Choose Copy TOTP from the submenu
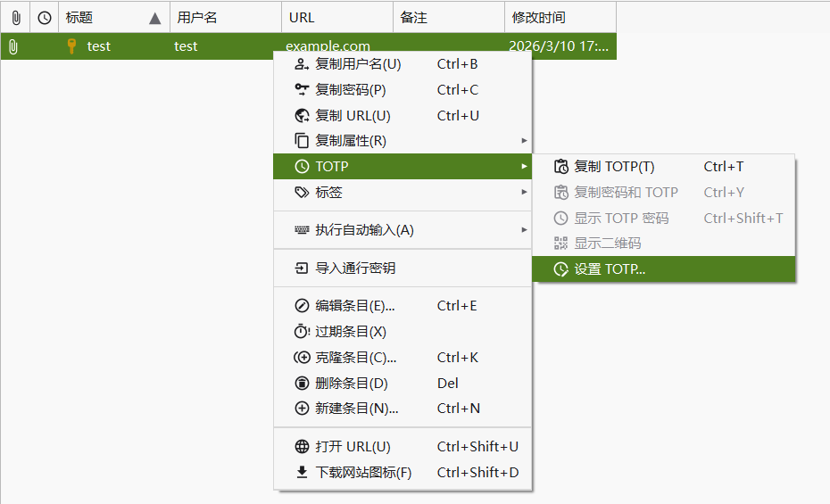The image size is (830, 504). click(614, 167)
